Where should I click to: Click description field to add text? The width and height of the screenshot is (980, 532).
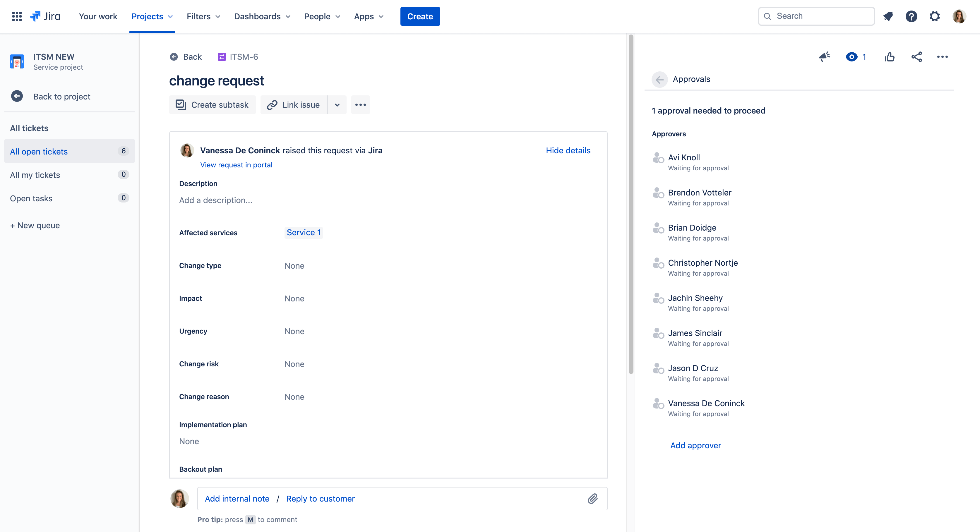215,200
